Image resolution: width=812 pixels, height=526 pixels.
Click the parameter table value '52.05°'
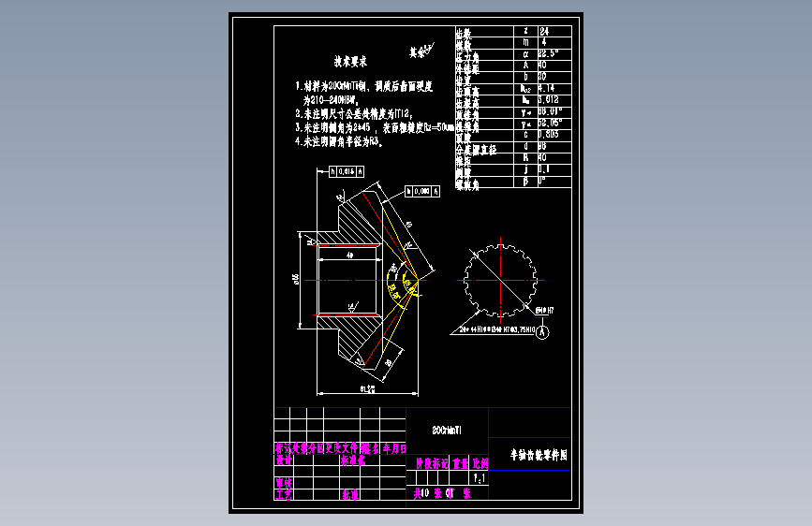(x=550, y=123)
